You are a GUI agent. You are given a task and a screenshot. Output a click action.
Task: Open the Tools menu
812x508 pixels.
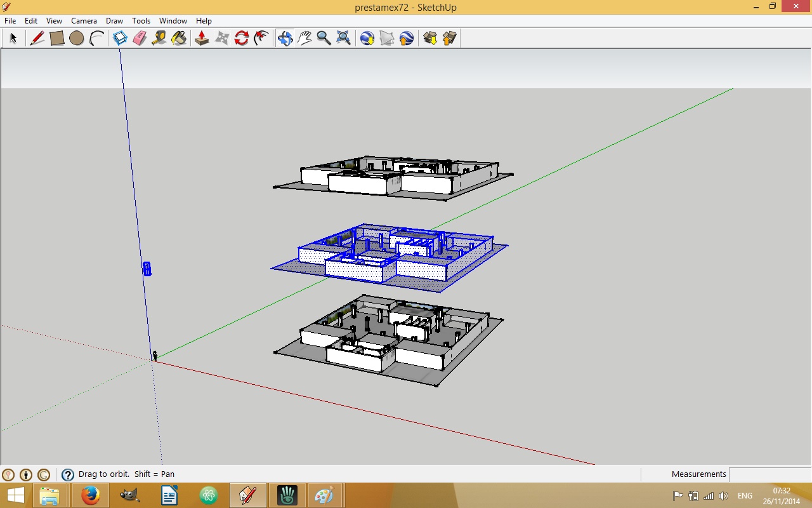[x=141, y=21]
